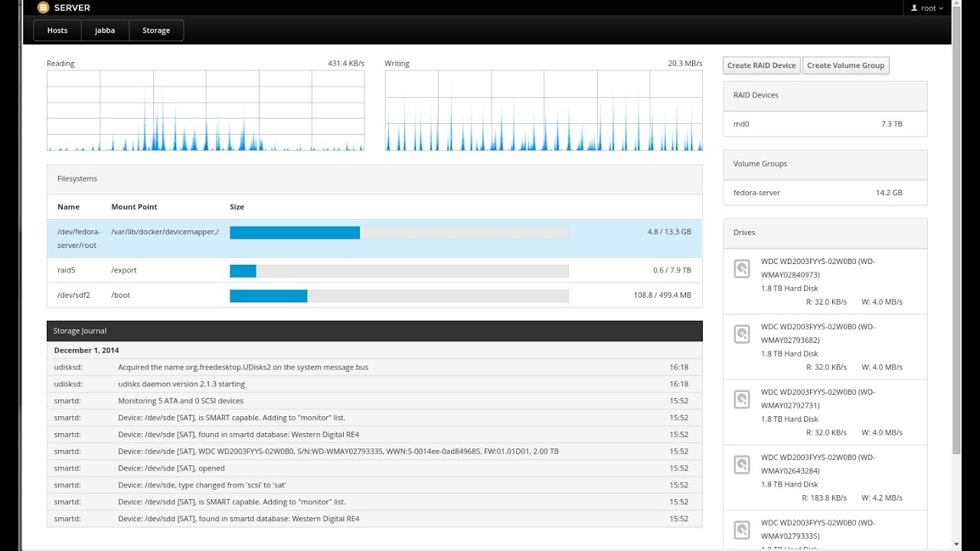The width and height of the screenshot is (980, 551).
Task: Click journal entry Monitoring 5 ATA and 0 SCSI devices
Action: tap(374, 401)
